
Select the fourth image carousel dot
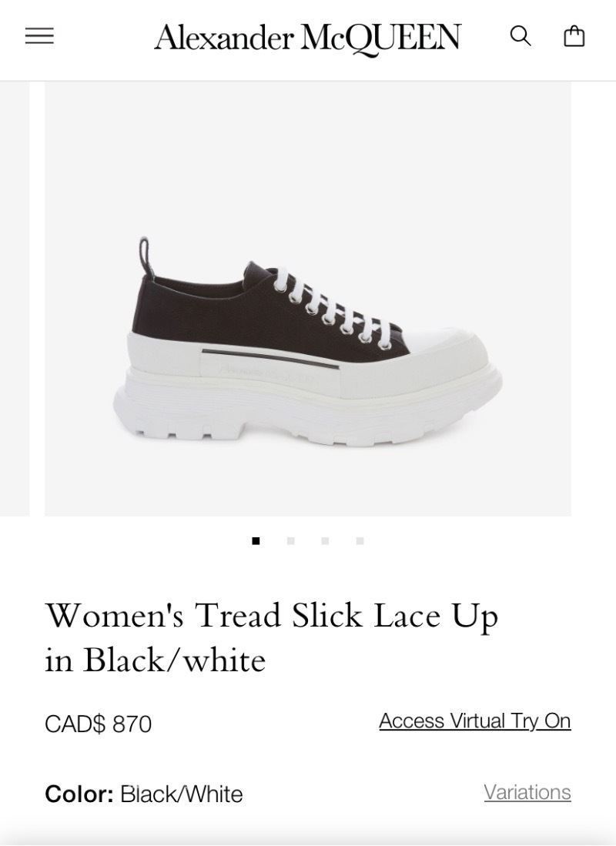(360, 540)
